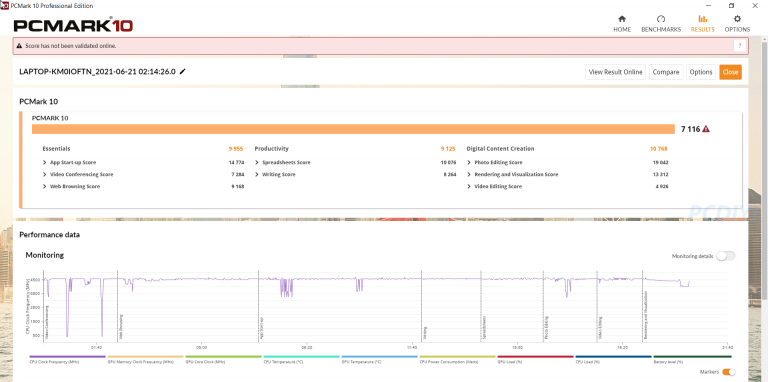Click the pencil icon to rename result
This screenshot has height=382, width=768.
pyautogui.click(x=183, y=72)
